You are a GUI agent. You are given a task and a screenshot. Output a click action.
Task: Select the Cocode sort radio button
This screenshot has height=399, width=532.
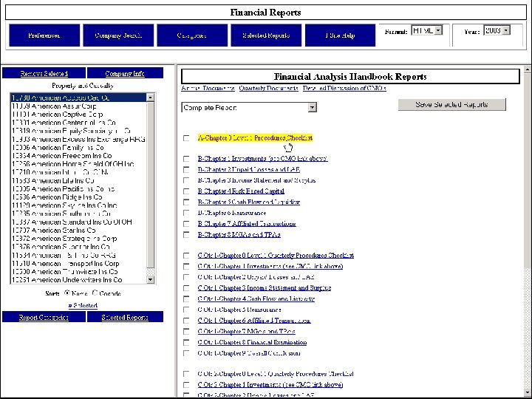[95, 293]
